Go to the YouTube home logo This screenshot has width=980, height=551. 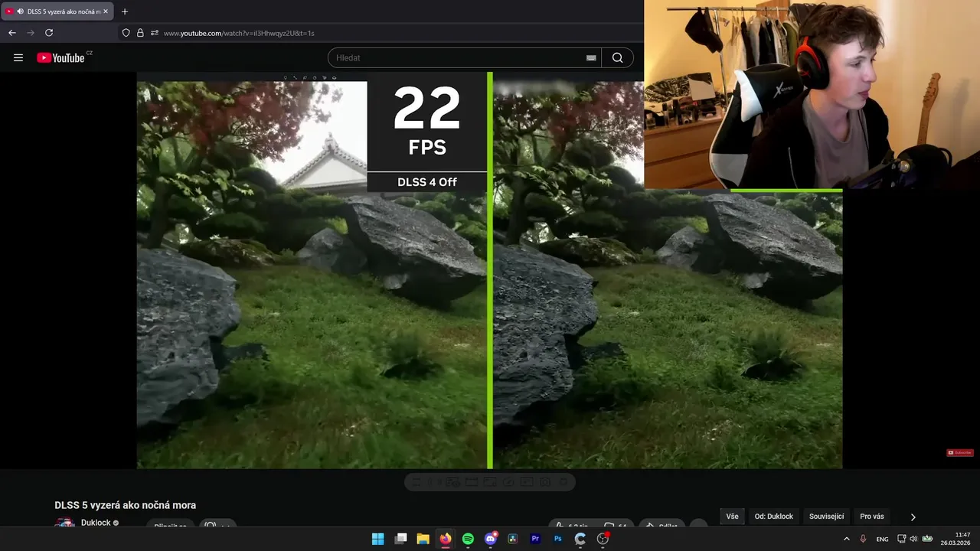point(60,57)
